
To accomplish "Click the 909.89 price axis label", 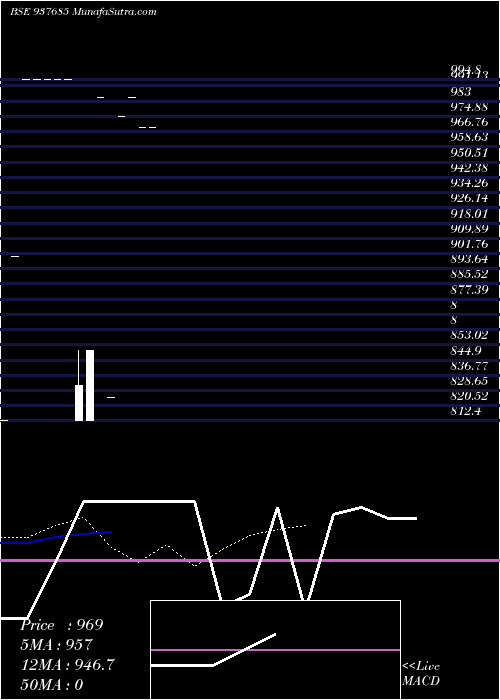I will tap(469, 229).
